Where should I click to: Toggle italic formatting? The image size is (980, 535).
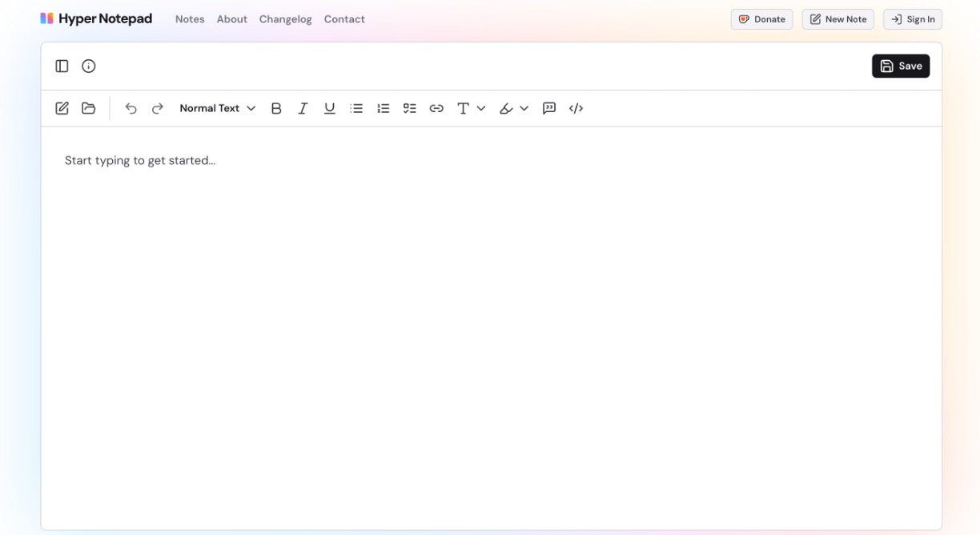click(303, 107)
